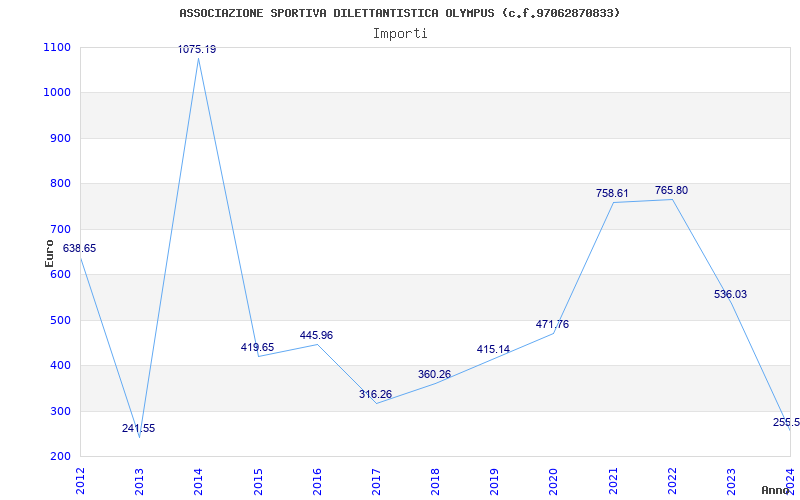The width and height of the screenshot is (800, 500).
Task: Click the 765.80 data label
Action: point(671,191)
